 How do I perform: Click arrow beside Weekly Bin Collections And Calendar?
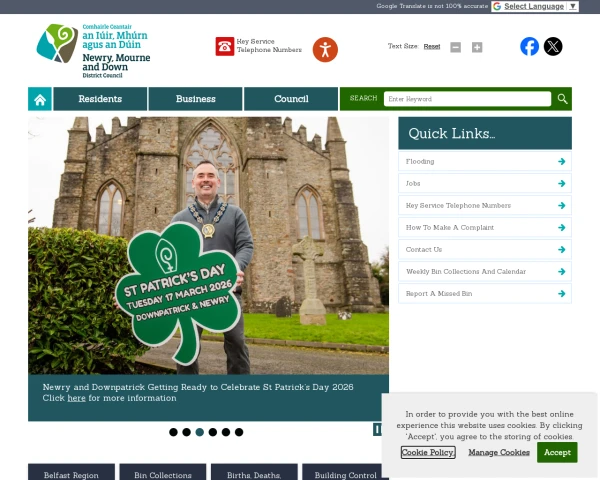tap(561, 271)
